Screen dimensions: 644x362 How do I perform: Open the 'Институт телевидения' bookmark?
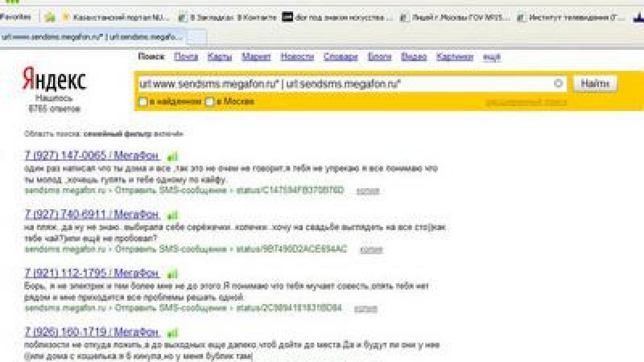(571, 18)
